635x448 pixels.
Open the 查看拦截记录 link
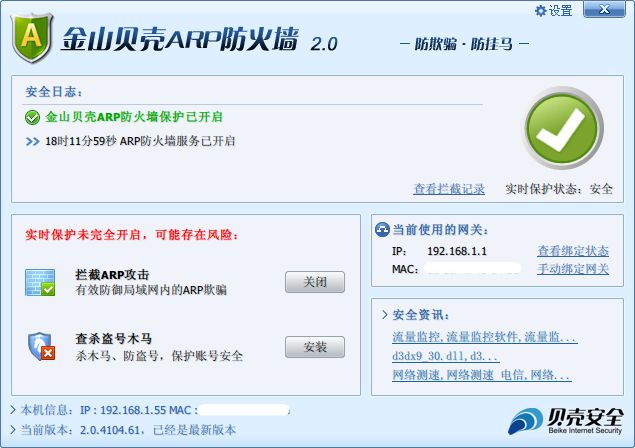pos(449,189)
